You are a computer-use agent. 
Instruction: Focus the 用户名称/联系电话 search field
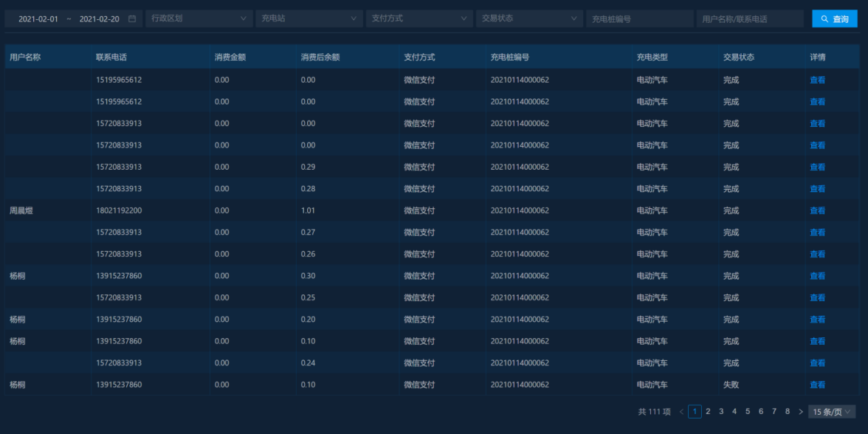point(749,19)
